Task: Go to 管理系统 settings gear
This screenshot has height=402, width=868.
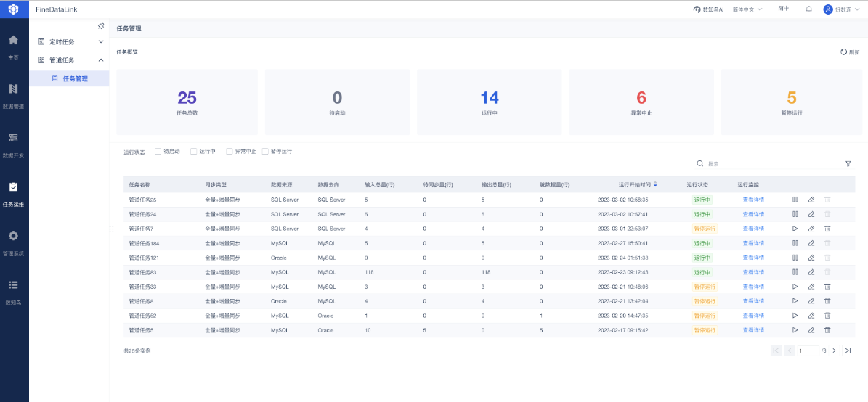Action: click(x=14, y=243)
